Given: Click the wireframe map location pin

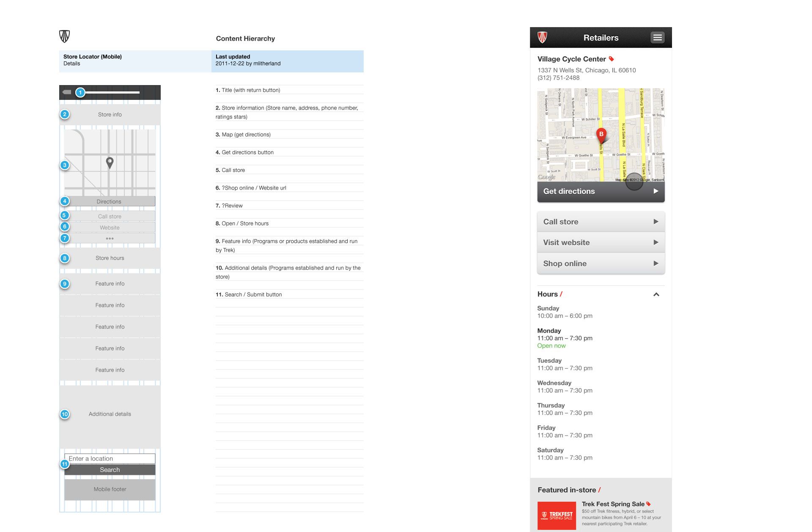Looking at the screenshot, I should pyautogui.click(x=110, y=163).
